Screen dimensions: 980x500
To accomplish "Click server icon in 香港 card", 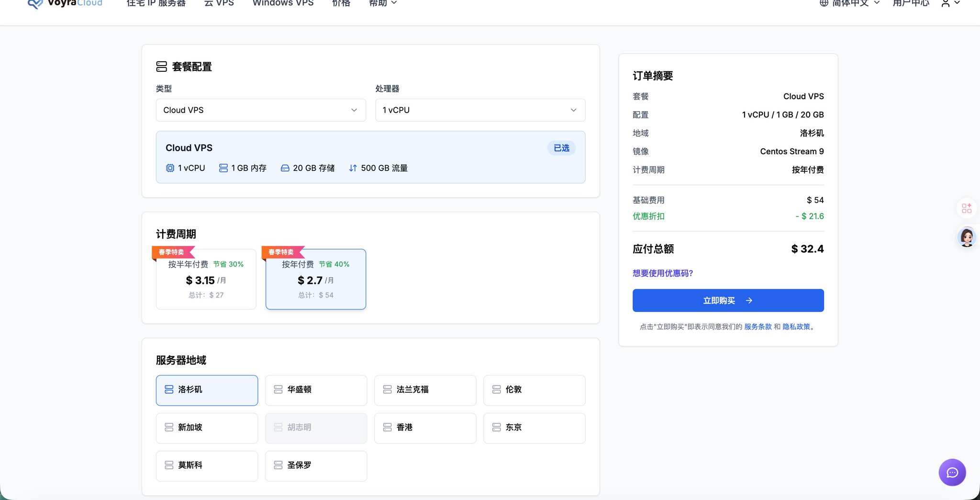I will click(387, 427).
